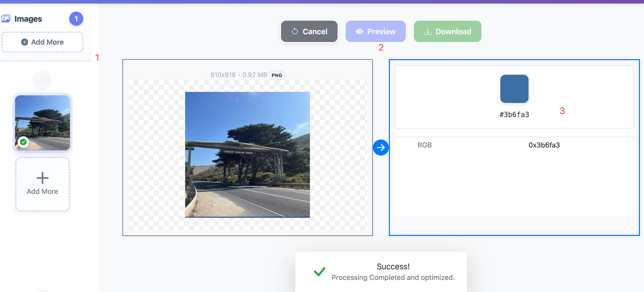Click the blue right-arrow circle button
This screenshot has width=644, height=292.
(x=381, y=148)
